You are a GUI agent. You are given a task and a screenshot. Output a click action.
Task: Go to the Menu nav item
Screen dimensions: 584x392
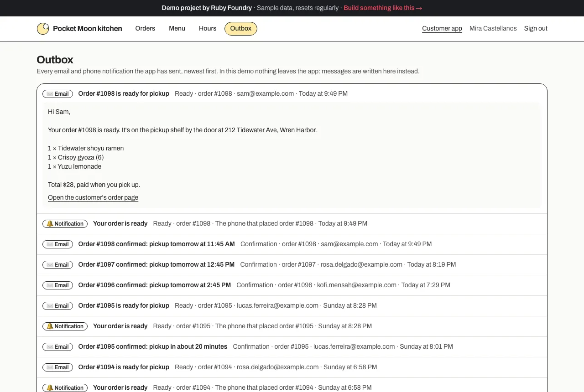click(x=177, y=28)
